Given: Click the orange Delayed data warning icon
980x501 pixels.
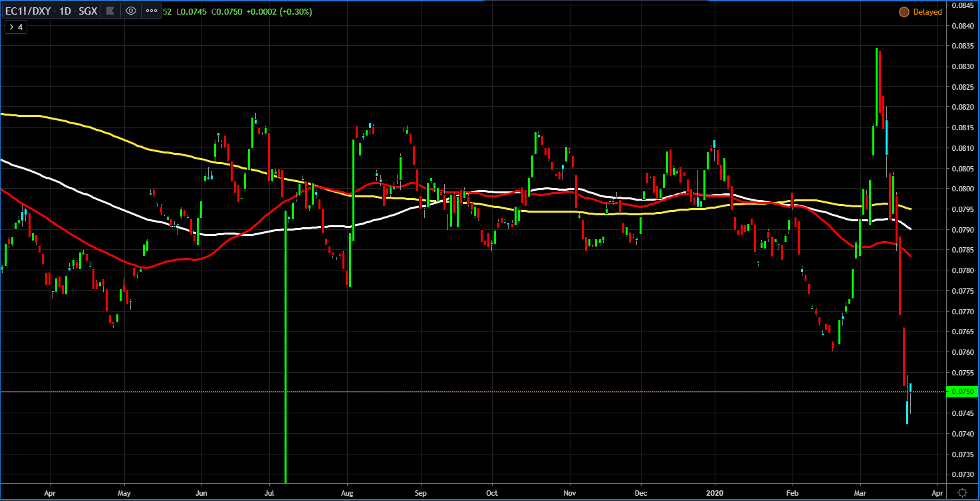Looking at the screenshot, I should pyautogui.click(x=904, y=11).
